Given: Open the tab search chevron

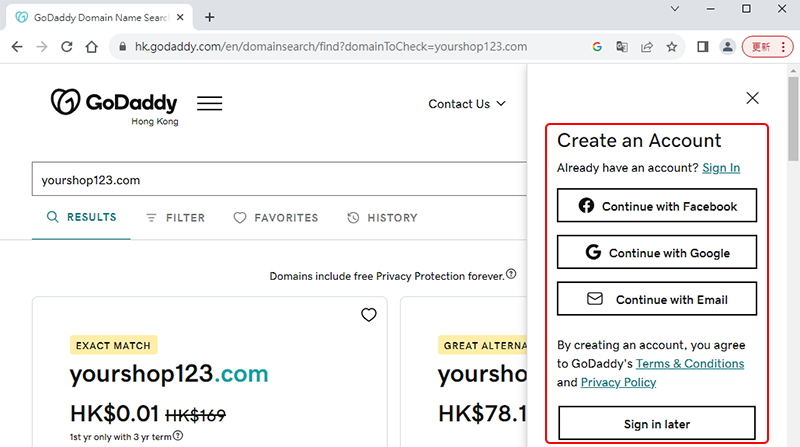Looking at the screenshot, I should 674,9.
